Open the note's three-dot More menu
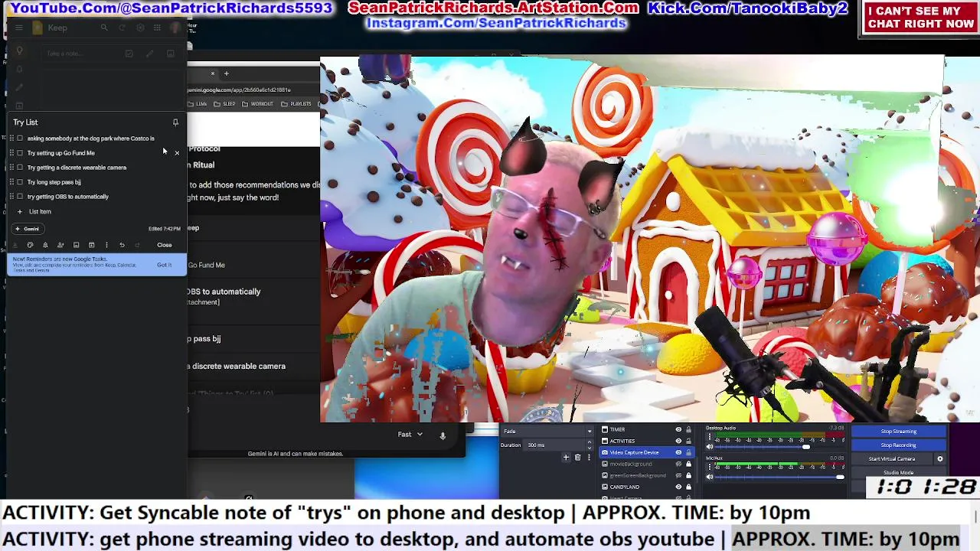The image size is (980, 551). [106, 245]
